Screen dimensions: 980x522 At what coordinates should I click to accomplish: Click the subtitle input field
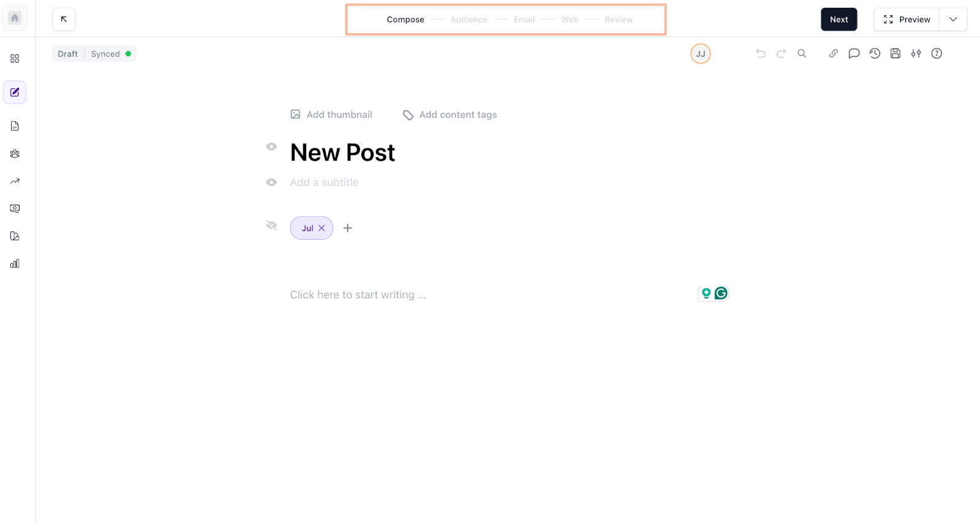point(325,183)
